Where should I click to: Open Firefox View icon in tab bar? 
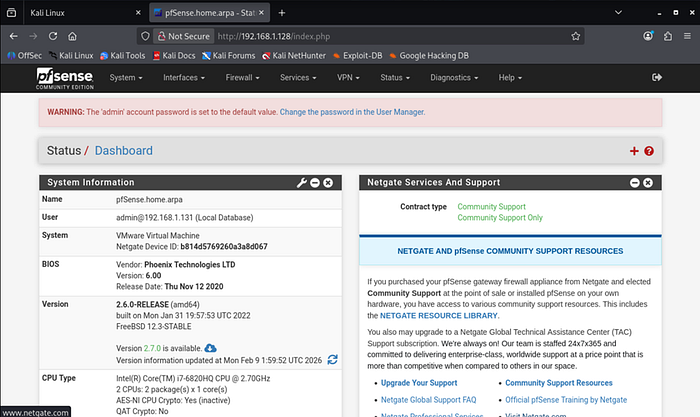12,13
